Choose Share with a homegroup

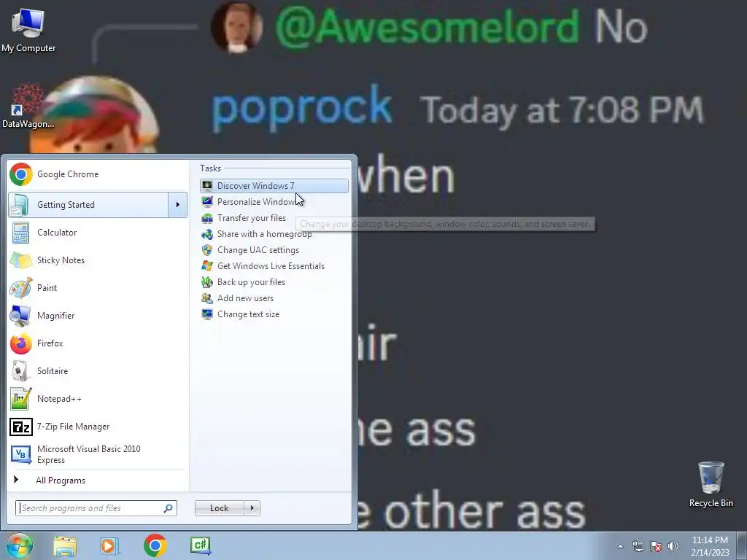coord(274,234)
